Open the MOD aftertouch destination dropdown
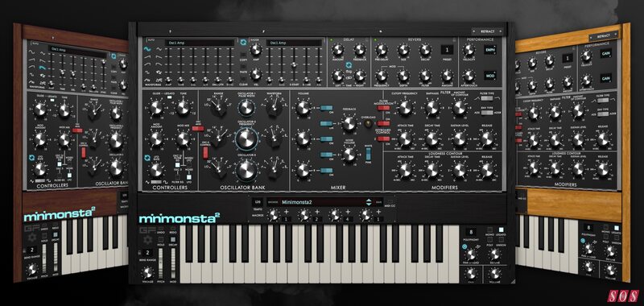The height and width of the screenshot is (306, 644). tap(489, 76)
